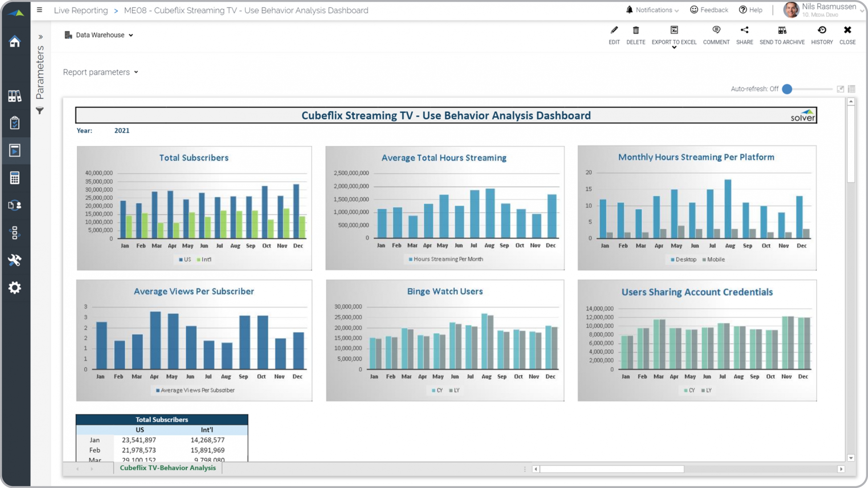Click horizontal scrollbar left arrow
This screenshot has height=488, width=868.
click(x=536, y=469)
